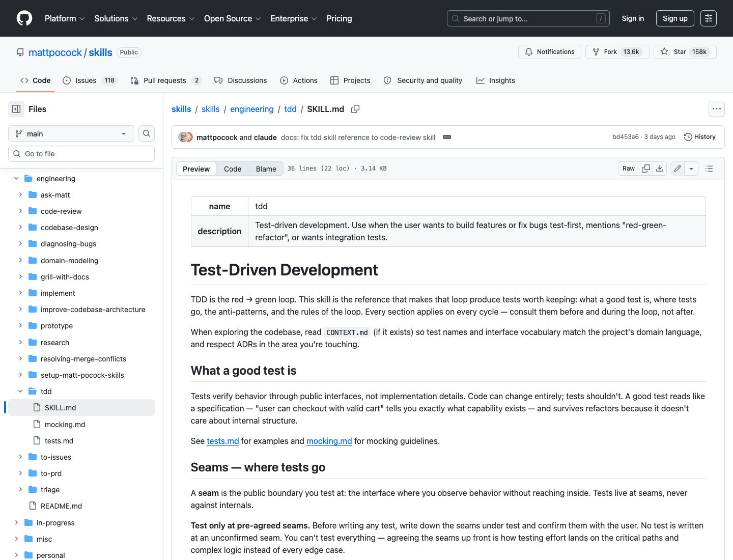
Task: Open the Issues tab
Action: (x=90, y=80)
